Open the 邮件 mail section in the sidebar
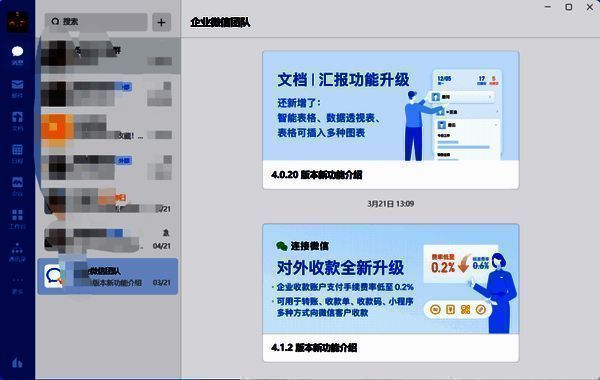Image resolution: width=600 pixels, height=380 pixels. click(x=17, y=88)
